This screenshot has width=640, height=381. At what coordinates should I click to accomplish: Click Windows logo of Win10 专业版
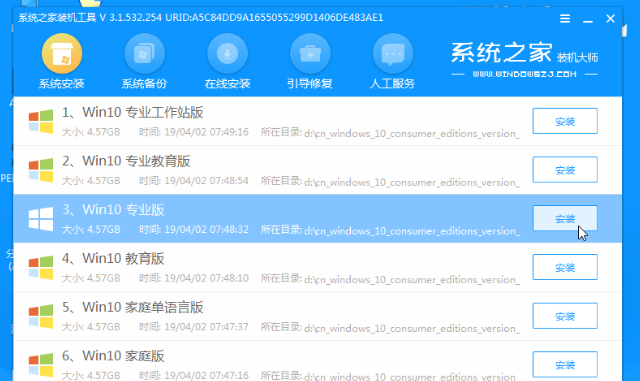(x=41, y=219)
